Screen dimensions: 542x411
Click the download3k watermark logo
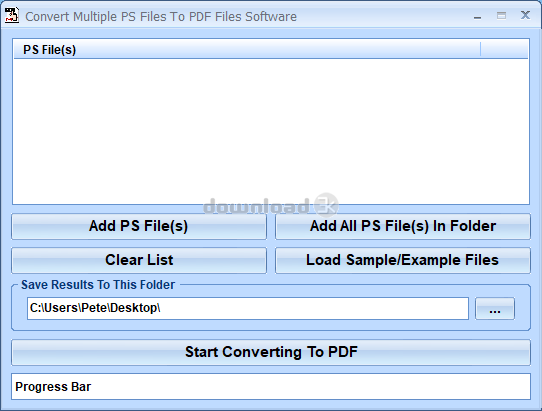click(x=271, y=205)
